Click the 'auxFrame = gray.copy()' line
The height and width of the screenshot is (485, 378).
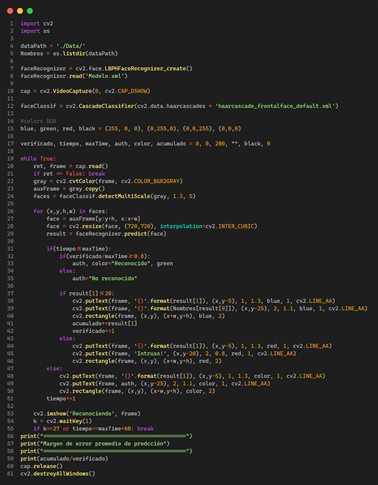click(69, 189)
